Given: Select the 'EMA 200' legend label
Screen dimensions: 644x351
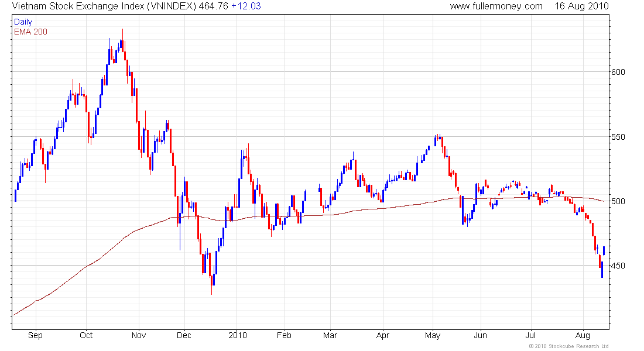Looking at the screenshot, I should click(31, 32).
